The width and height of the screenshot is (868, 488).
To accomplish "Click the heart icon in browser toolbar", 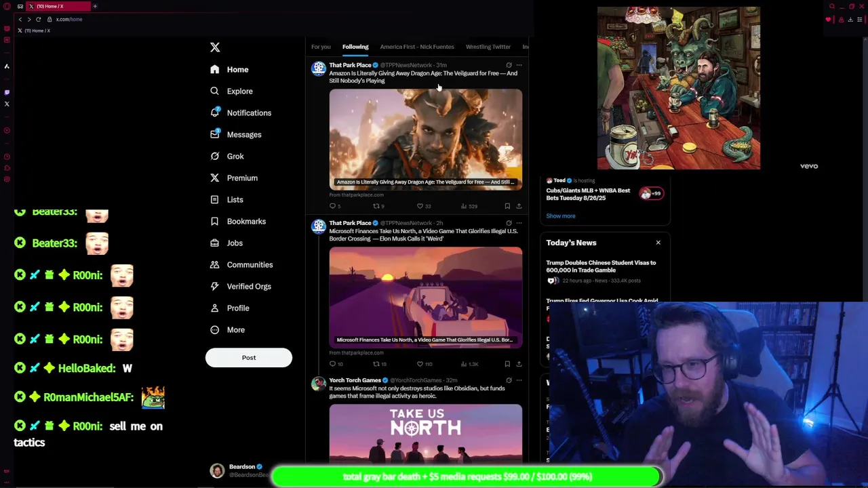I will (828, 20).
